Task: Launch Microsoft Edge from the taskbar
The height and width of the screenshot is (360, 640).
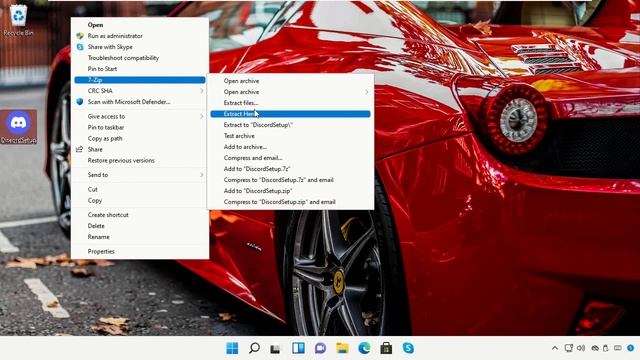Action: (x=364, y=348)
